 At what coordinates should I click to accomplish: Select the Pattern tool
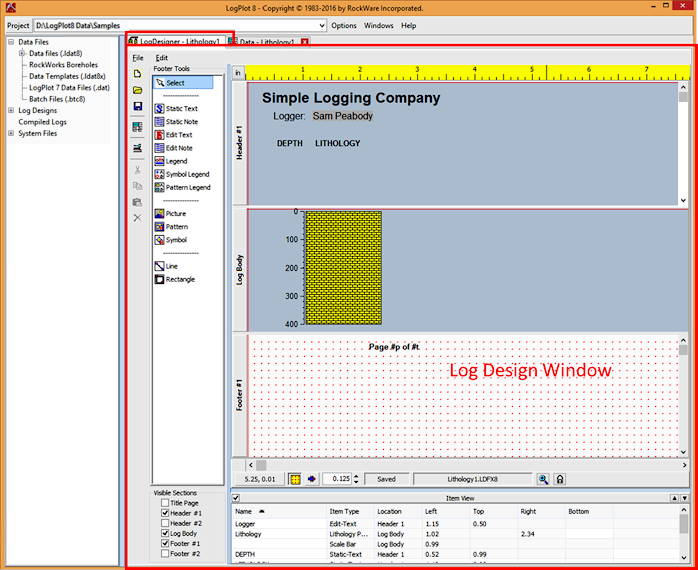point(176,227)
